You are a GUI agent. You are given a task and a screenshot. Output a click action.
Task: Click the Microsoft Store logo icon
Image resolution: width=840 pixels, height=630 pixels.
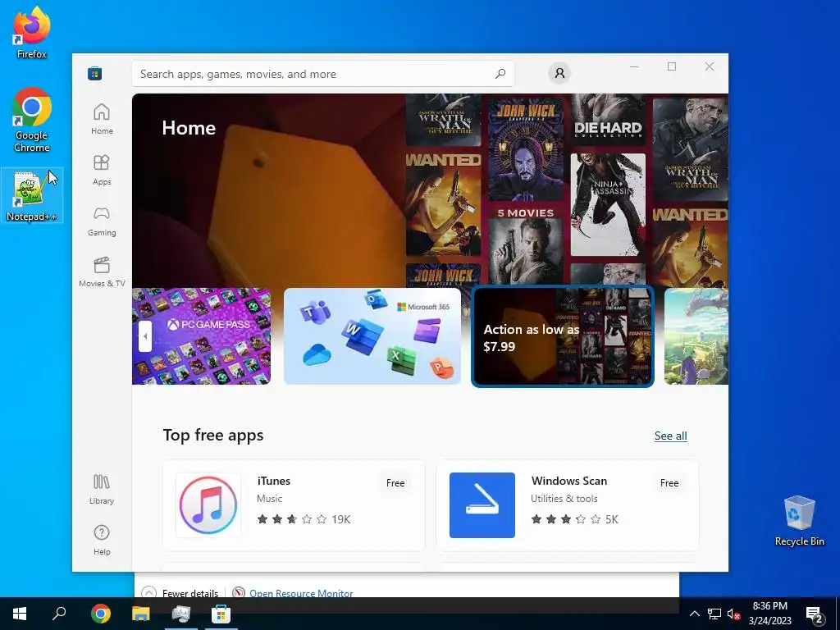click(95, 73)
